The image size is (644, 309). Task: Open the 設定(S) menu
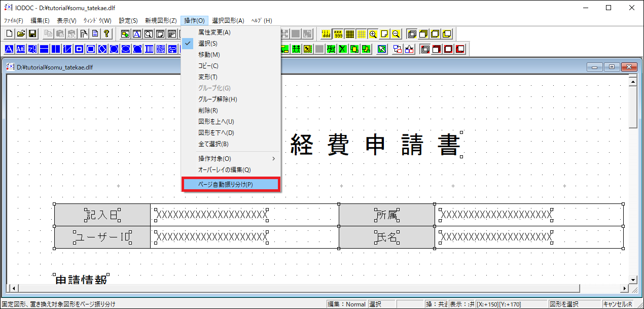(128, 21)
